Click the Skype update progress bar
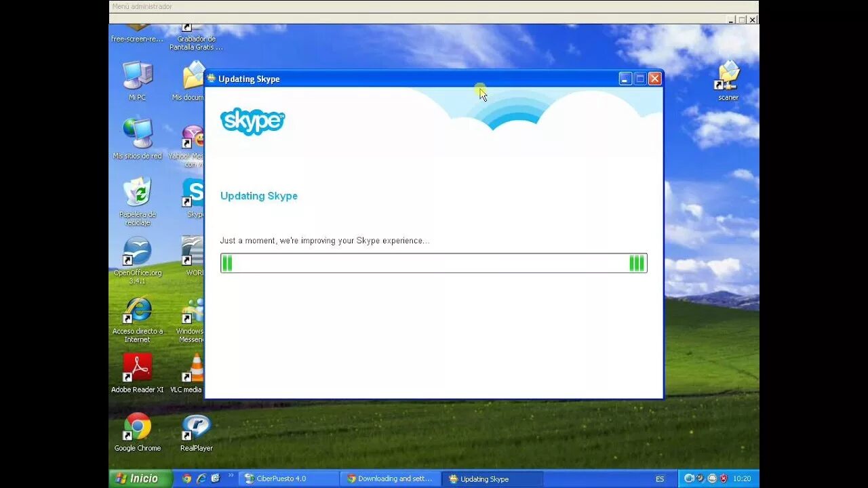The width and height of the screenshot is (868, 488). [x=434, y=263]
